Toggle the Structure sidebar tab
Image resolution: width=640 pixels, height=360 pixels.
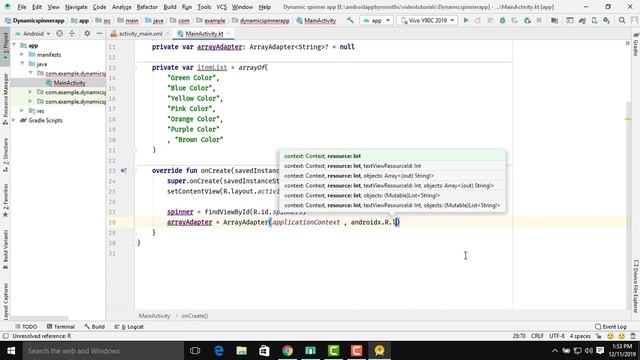tap(5, 154)
